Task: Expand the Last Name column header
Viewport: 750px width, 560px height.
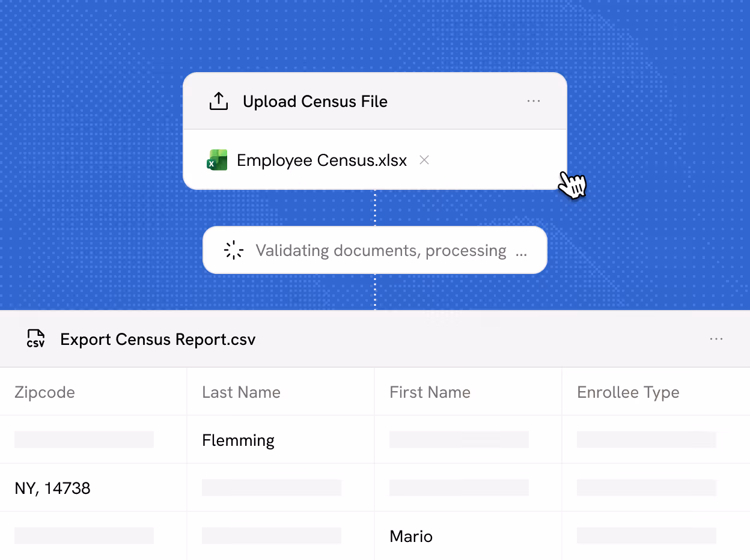Action: 242,392
